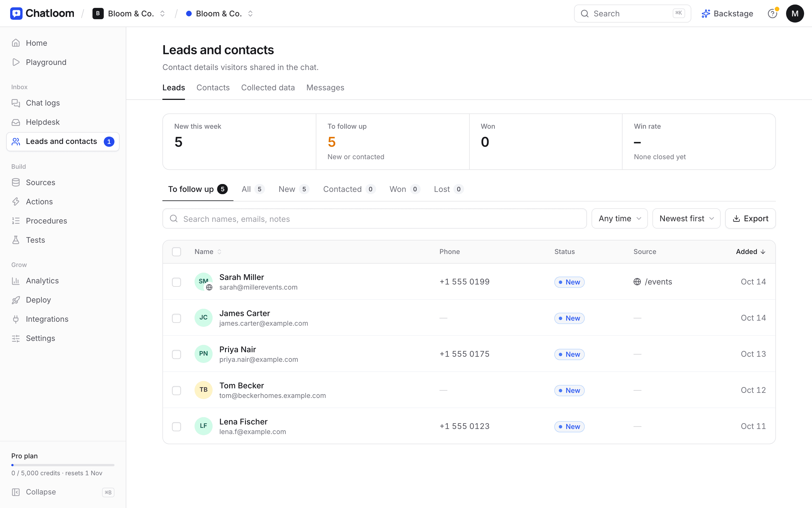Check the James Carter row checkbox
The width and height of the screenshot is (812, 508).
pos(176,318)
